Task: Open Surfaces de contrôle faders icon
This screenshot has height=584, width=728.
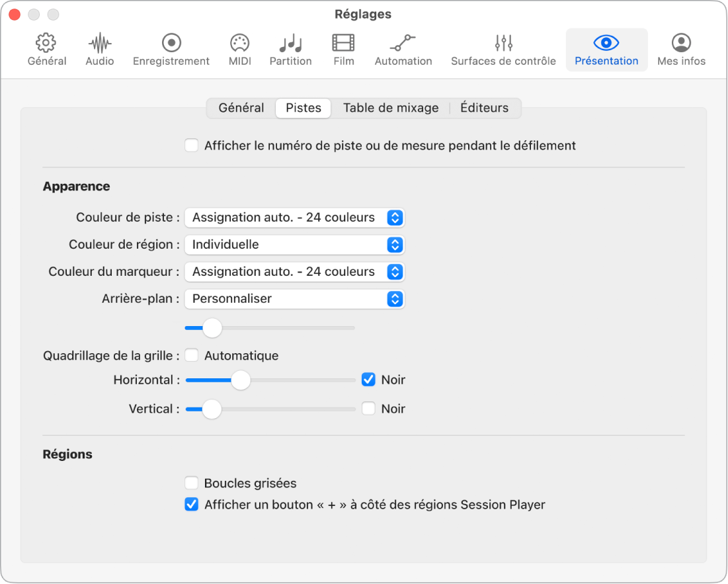Action: pyautogui.click(x=503, y=44)
